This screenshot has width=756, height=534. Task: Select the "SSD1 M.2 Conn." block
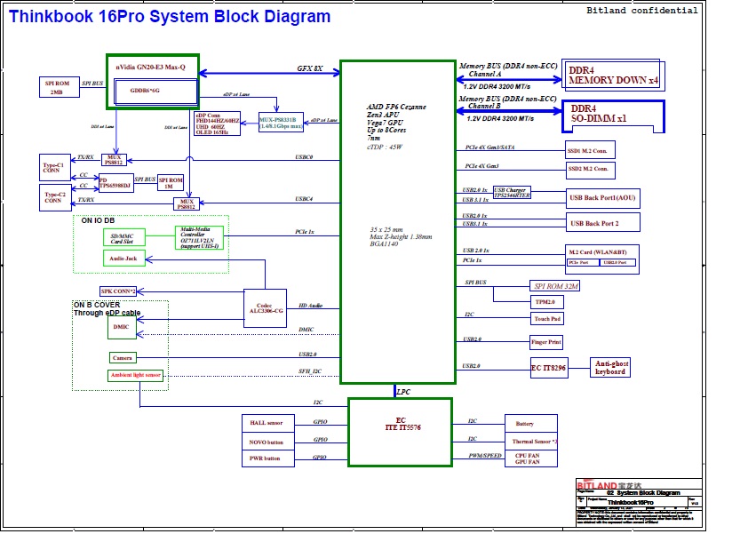pyautogui.click(x=590, y=150)
